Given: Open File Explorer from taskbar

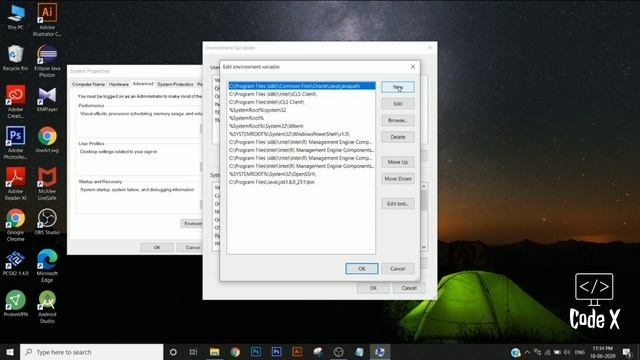Looking at the screenshot, I should click(215, 352).
